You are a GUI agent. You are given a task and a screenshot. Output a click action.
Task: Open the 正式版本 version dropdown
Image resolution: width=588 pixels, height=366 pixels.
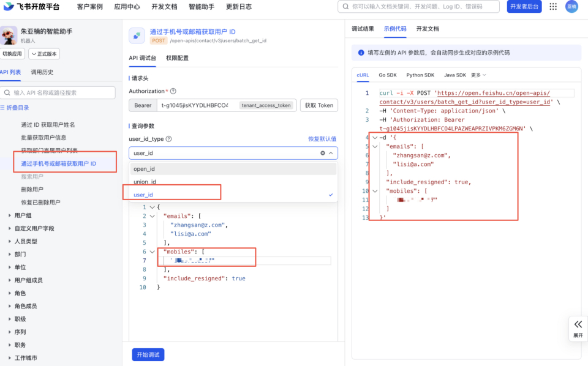pyautogui.click(x=44, y=54)
